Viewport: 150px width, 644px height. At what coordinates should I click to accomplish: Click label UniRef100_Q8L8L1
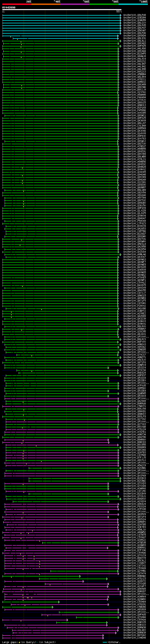(135, 41)
